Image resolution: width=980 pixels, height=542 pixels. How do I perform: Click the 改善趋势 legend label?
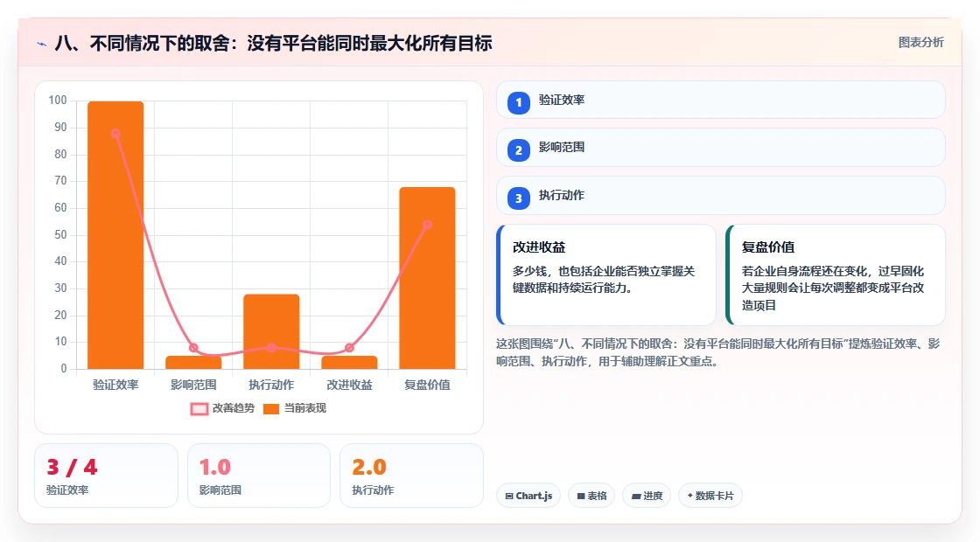tap(234, 408)
